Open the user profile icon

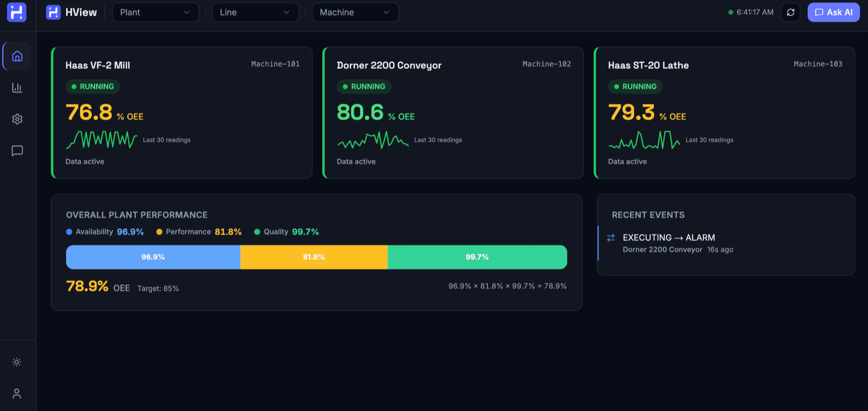coord(17,394)
